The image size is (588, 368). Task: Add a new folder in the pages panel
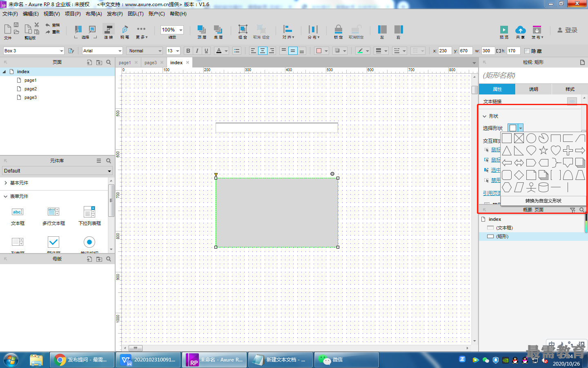pos(99,62)
